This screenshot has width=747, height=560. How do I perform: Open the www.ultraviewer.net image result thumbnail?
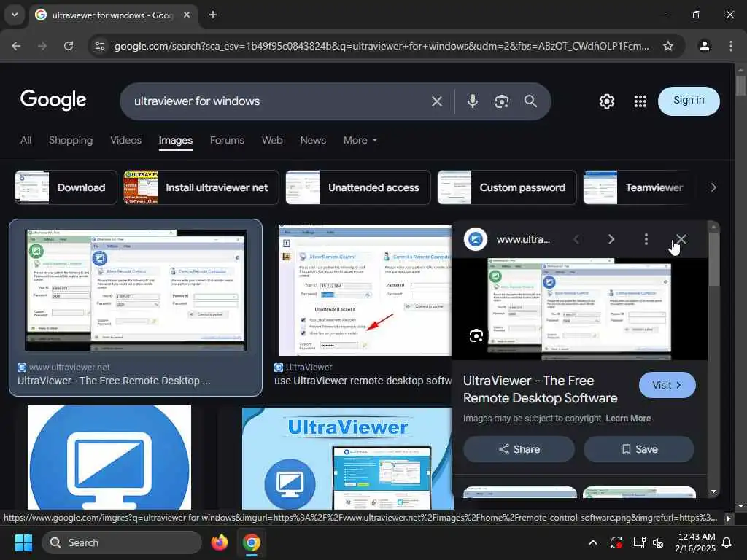[136, 290]
